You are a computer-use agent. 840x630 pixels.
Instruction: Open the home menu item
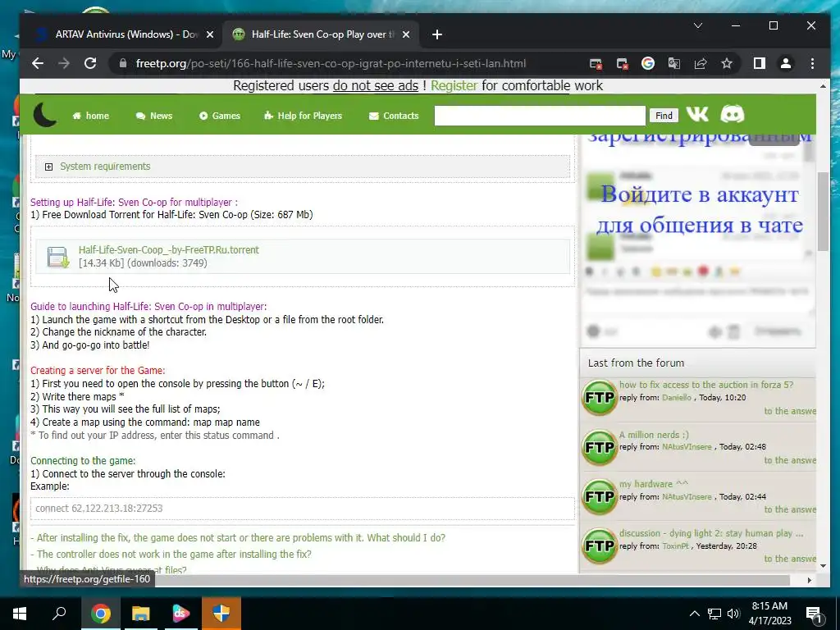(90, 116)
